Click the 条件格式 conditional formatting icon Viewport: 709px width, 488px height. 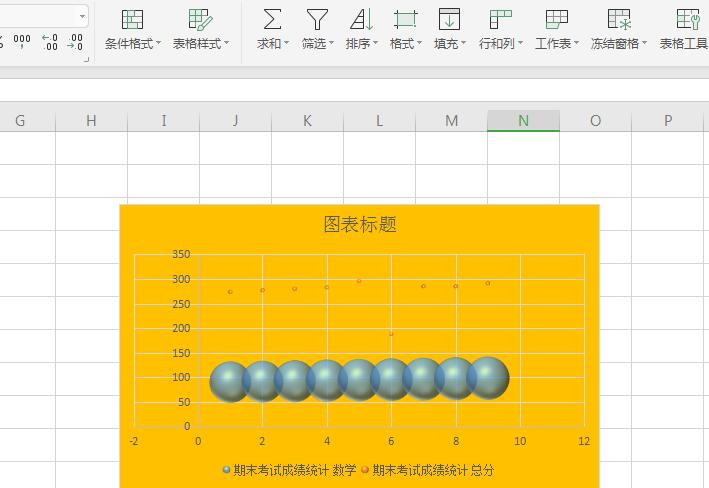click(x=132, y=19)
